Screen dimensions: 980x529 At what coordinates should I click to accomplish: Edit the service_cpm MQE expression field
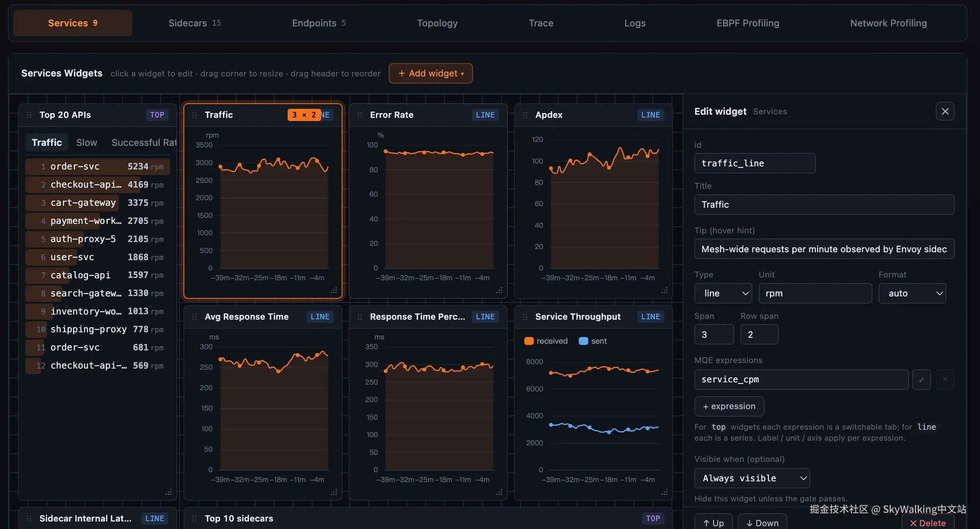(801, 380)
